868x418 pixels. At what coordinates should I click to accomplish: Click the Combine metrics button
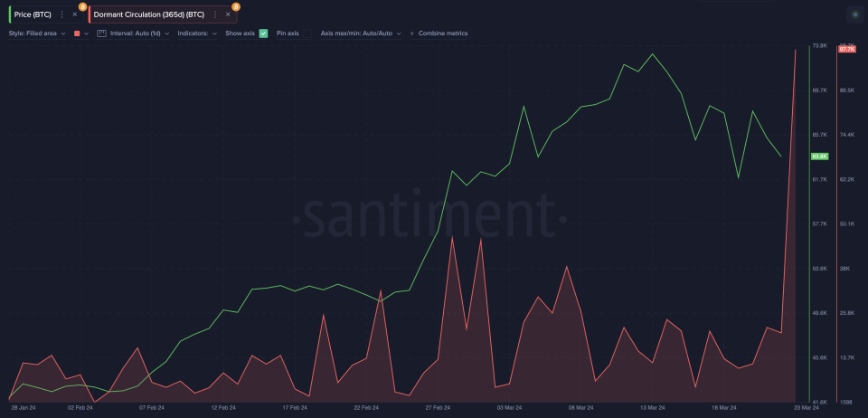(442, 33)
